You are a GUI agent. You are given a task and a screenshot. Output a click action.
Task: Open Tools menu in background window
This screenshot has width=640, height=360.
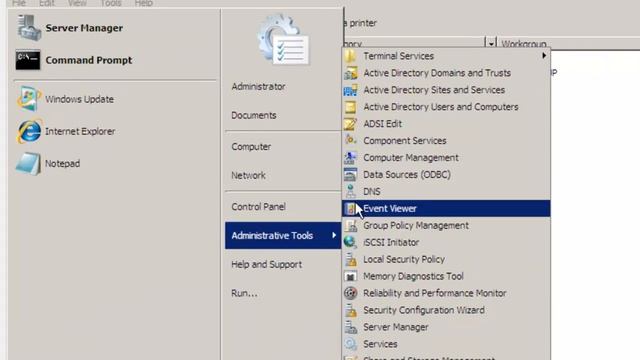[x=111, y=3]
